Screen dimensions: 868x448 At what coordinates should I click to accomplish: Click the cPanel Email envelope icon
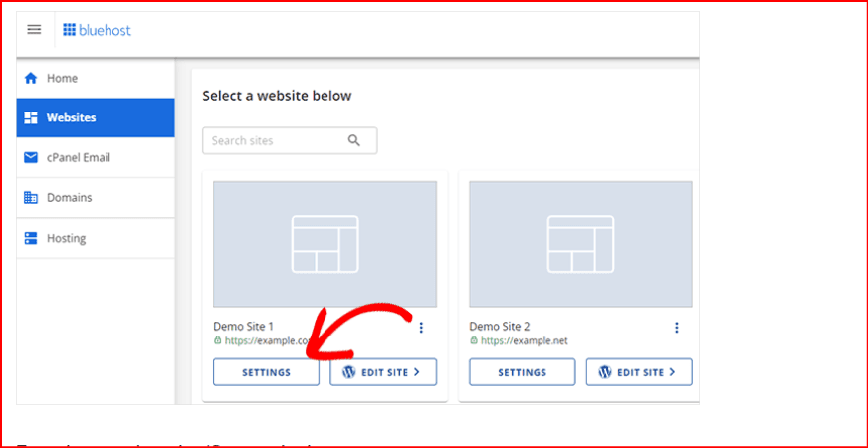tap(30, 157)
